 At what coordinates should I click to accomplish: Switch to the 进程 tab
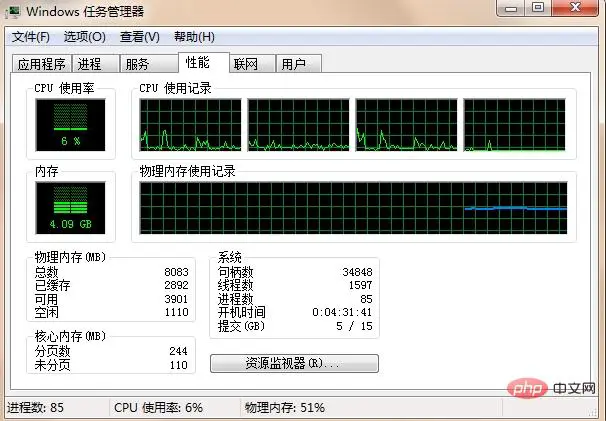click(96, 64)
